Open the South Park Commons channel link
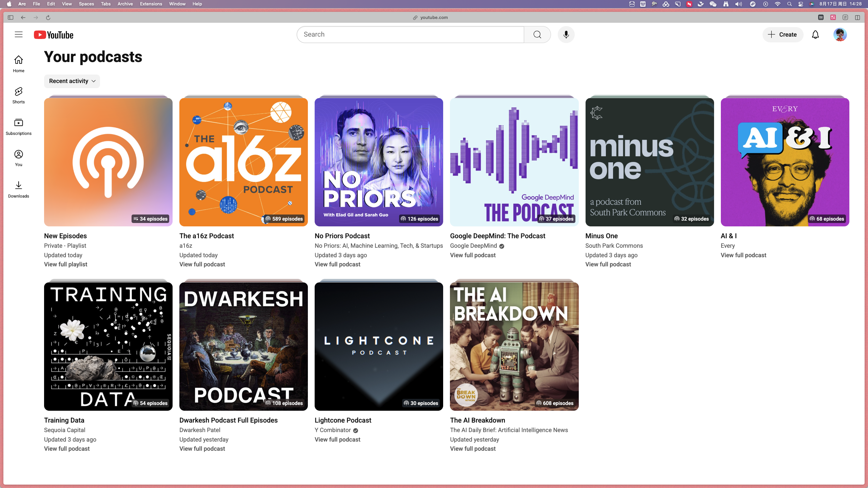Screen dimensions: 868x488 pyautogui.click(x=614, y=246)
